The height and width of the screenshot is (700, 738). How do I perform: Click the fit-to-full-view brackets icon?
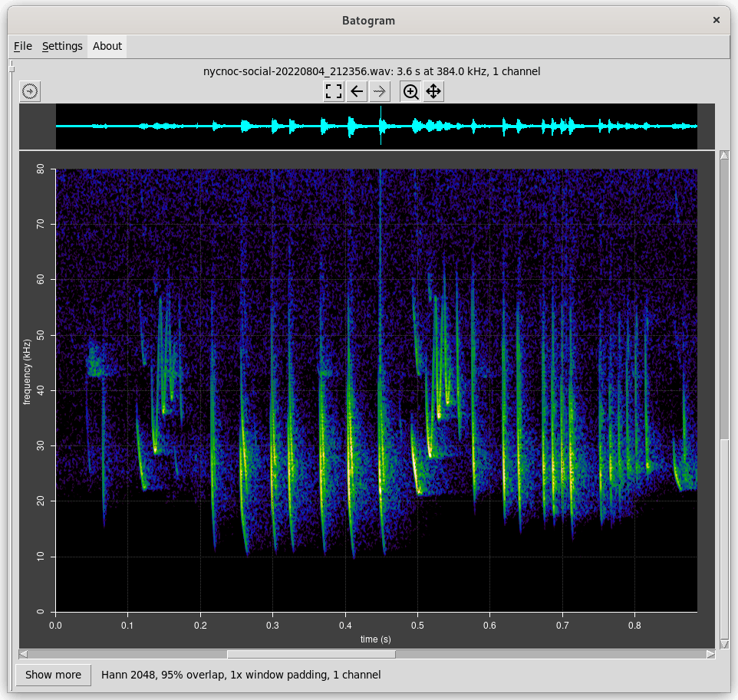point(334,92)
